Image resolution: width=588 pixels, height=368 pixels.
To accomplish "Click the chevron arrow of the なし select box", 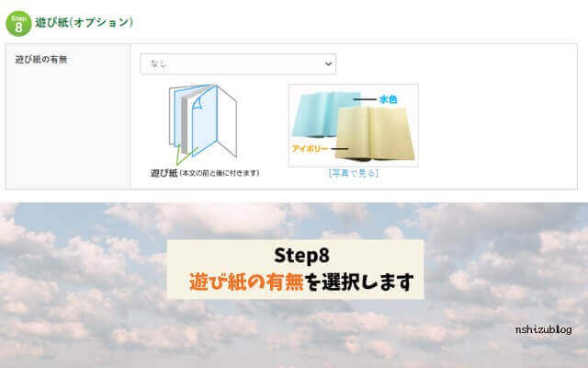I will 328,63.
